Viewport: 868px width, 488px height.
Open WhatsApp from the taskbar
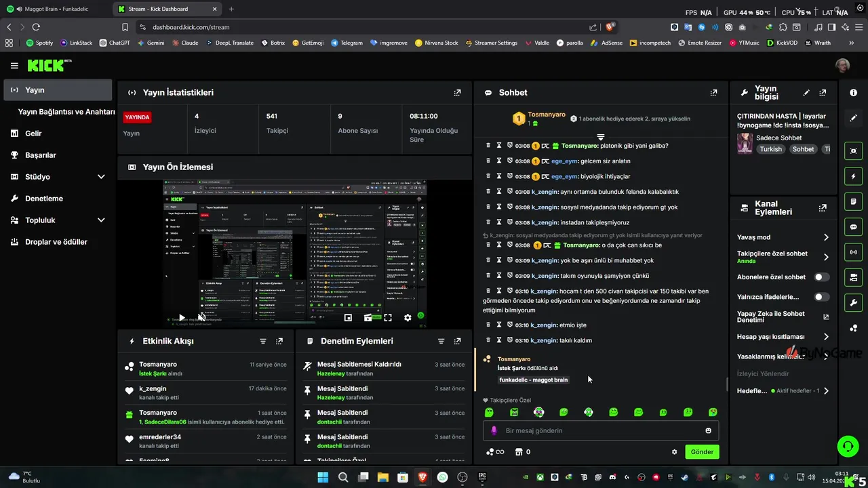[x=443, y=477]
